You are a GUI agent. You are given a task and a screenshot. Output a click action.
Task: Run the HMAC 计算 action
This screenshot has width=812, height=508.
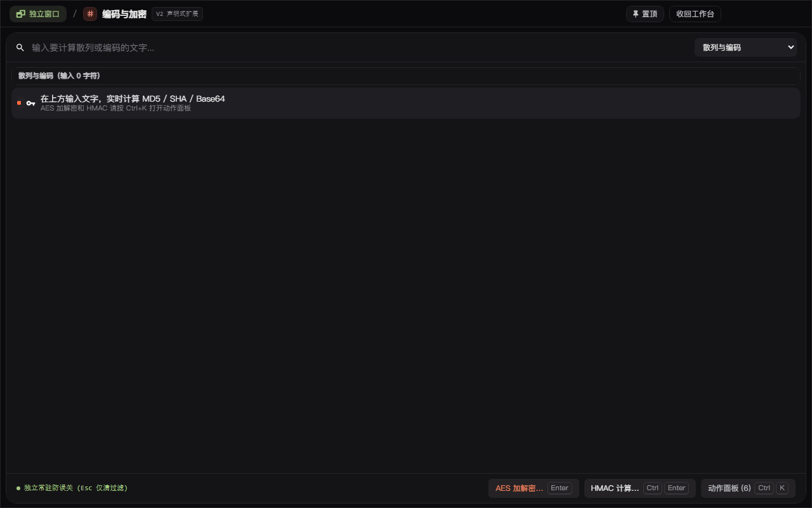tap(639, 488)
